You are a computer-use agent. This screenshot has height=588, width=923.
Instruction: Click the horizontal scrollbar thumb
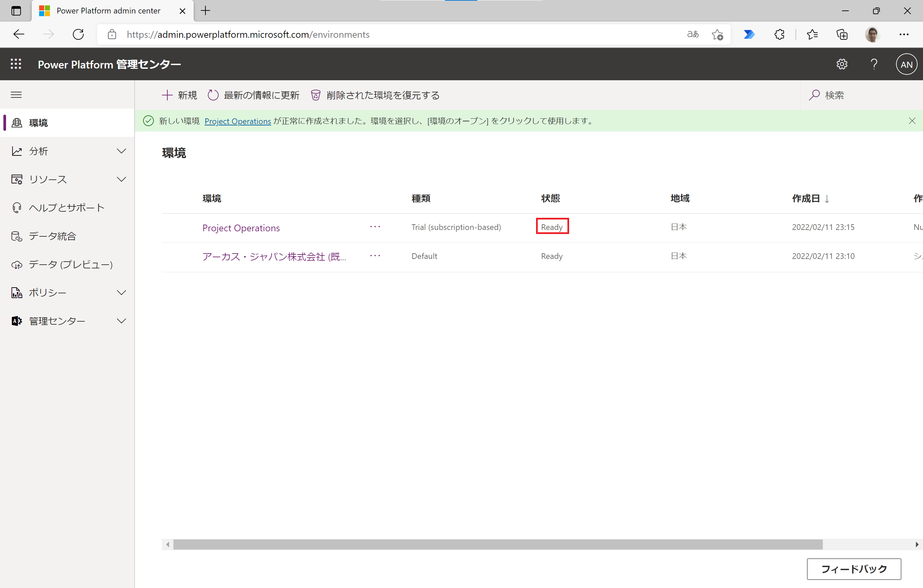coord(498,544)
